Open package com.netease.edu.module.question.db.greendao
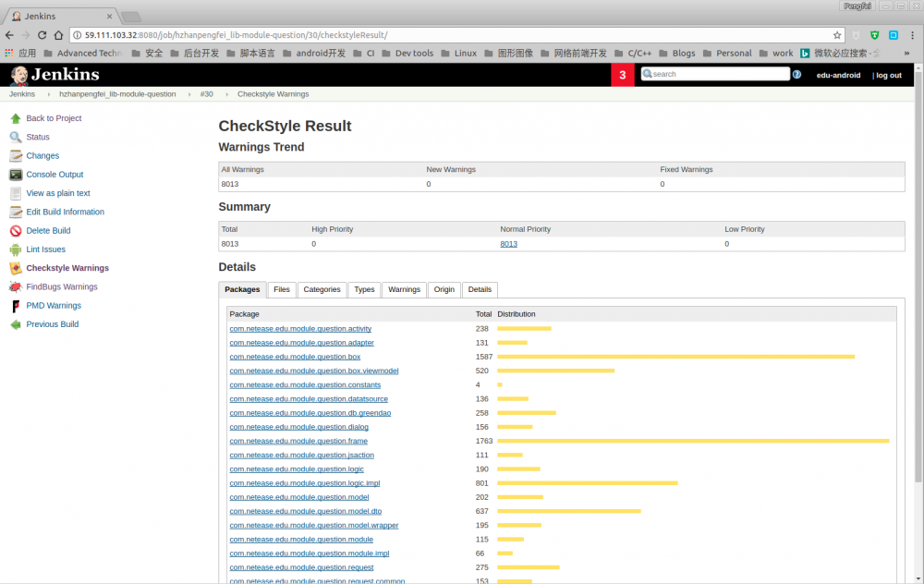 310,413
